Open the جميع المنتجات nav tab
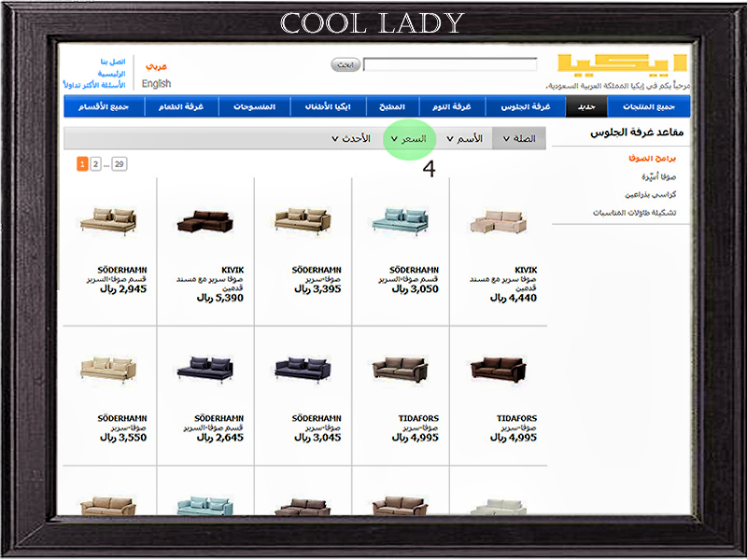The height and width of the screenshot is (560, 747). click(x=649, y=106)
